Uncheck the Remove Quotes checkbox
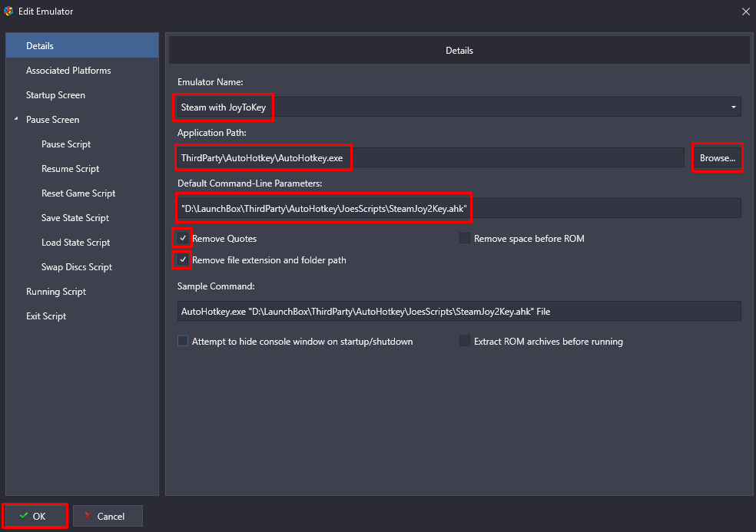This screenshot has width=756, height=532. 183,238
